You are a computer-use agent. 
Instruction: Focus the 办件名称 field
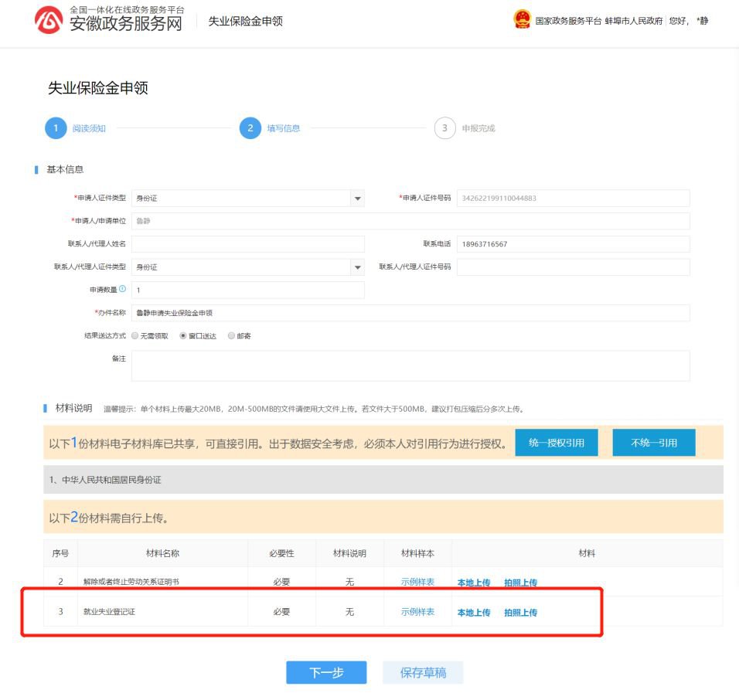pyautogui.click(x=410, y=313)
